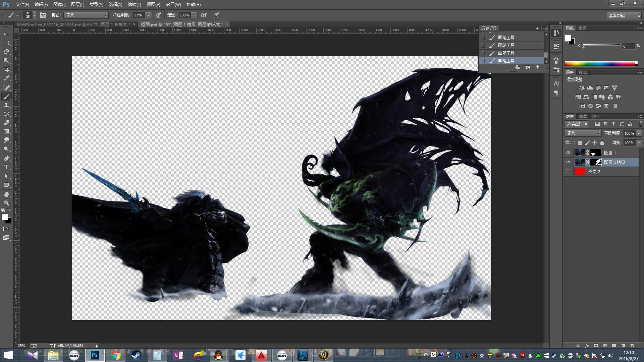This screenshot has height=362, width=644.
Task: Create a snapshot in the History panel
Action: [528, 67]
